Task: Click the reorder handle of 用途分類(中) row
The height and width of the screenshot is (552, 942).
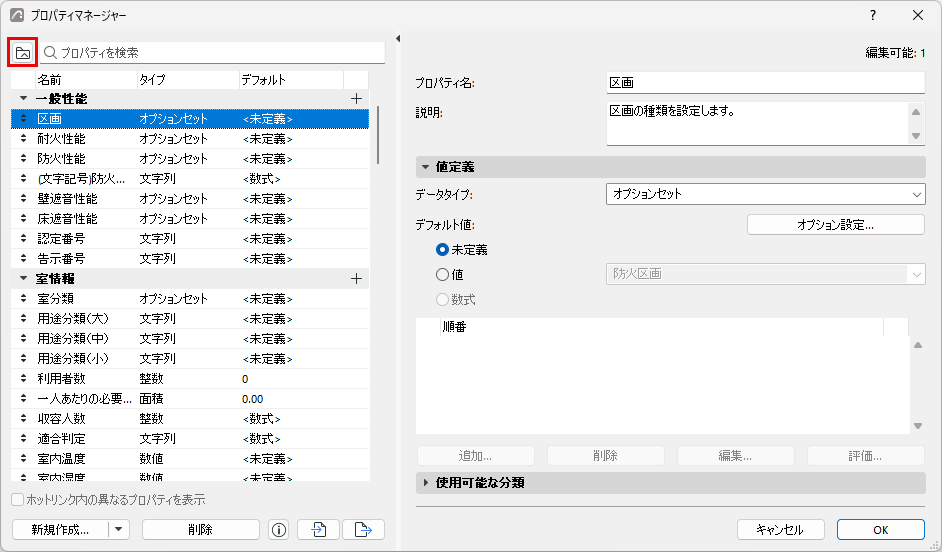Action: click(x=23, y=339)
